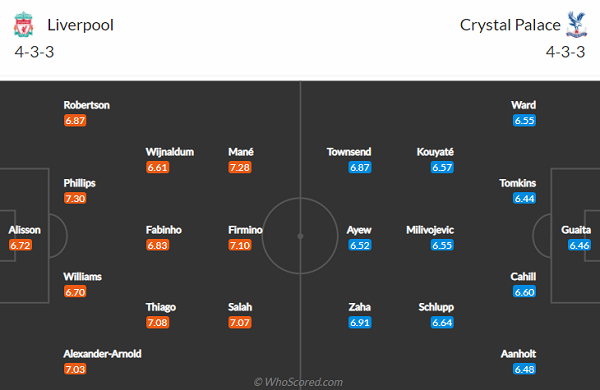600x390 pixels.
Task: Select Thiago's 7.08 rating badge
Action: [x=158, y=323]
